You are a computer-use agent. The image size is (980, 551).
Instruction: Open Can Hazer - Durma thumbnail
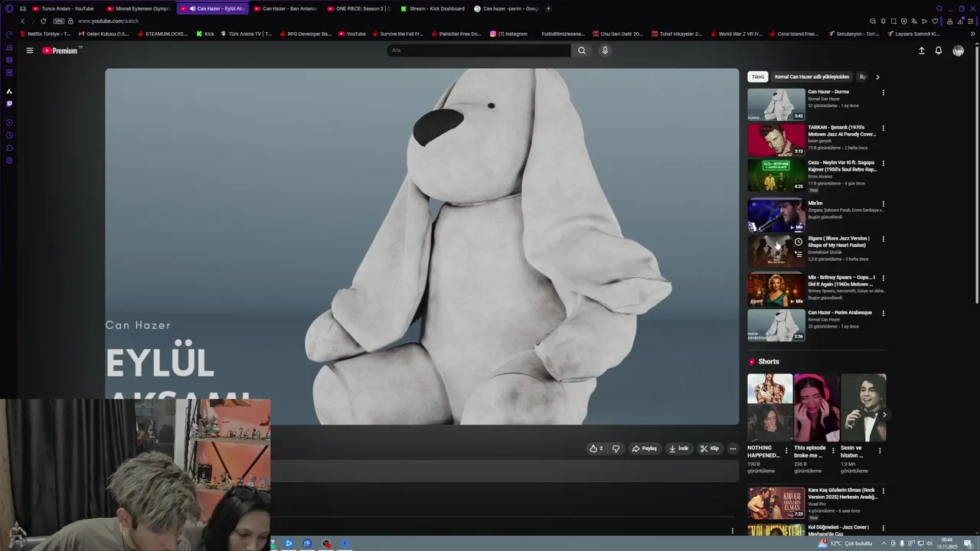click(776, 104)
